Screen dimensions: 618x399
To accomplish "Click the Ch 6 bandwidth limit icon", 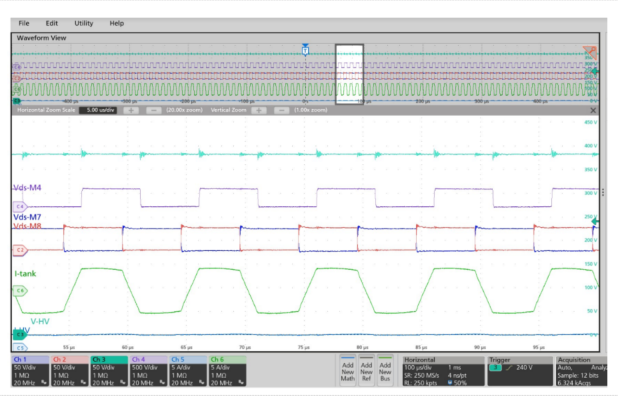I will (x=241, y=382).
